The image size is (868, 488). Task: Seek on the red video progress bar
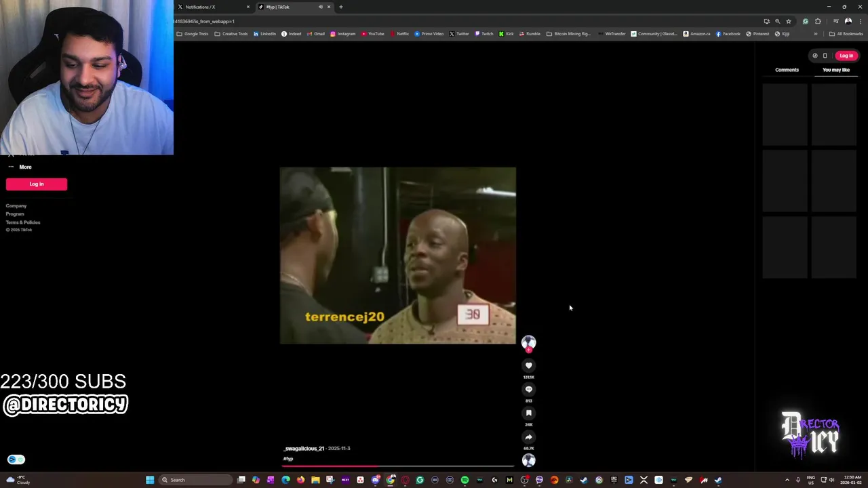(x=399, y=466)
